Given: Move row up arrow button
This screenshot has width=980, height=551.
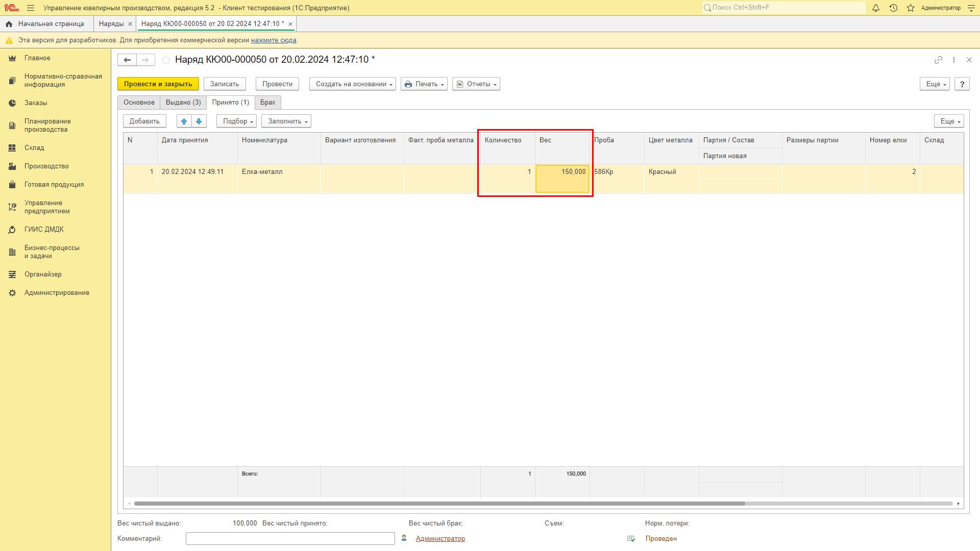Looking at the screenshot, I should tap(184, 121).
